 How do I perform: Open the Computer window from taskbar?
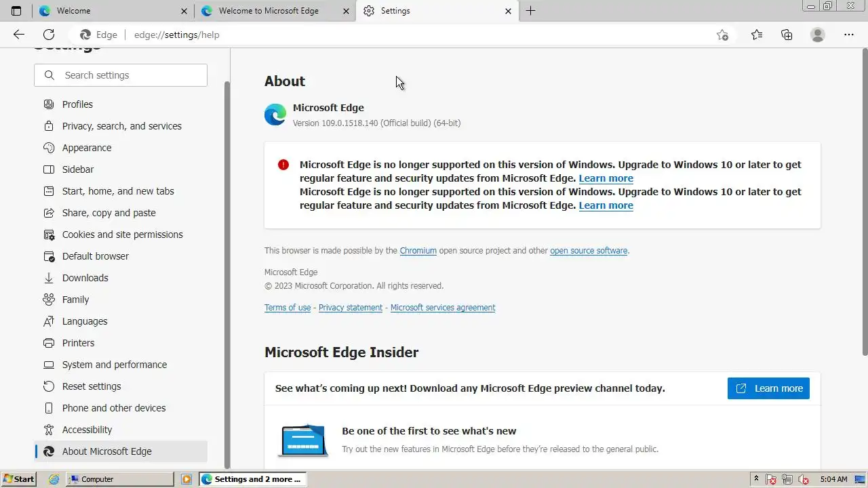(120, 479)
